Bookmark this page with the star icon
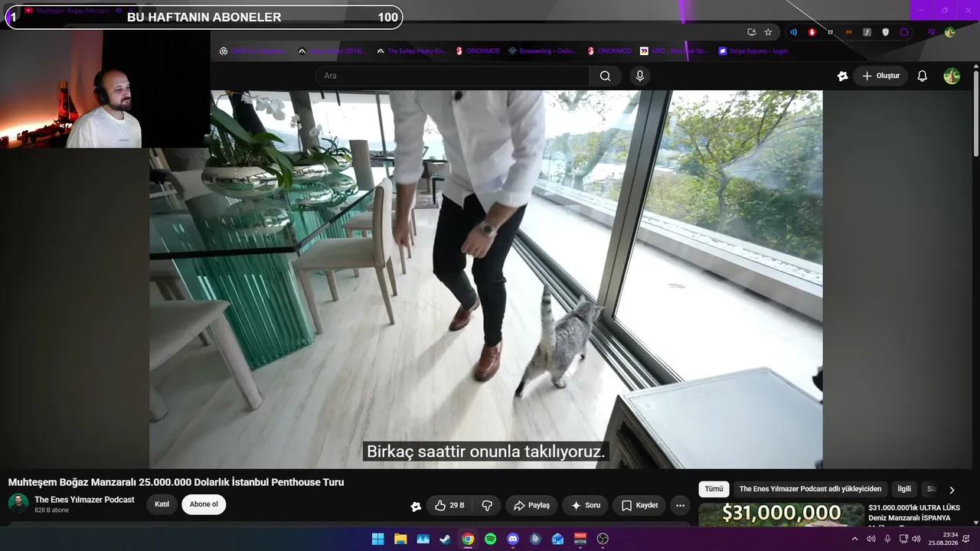Viewport: 980px width, 551px height. point(768,32)
